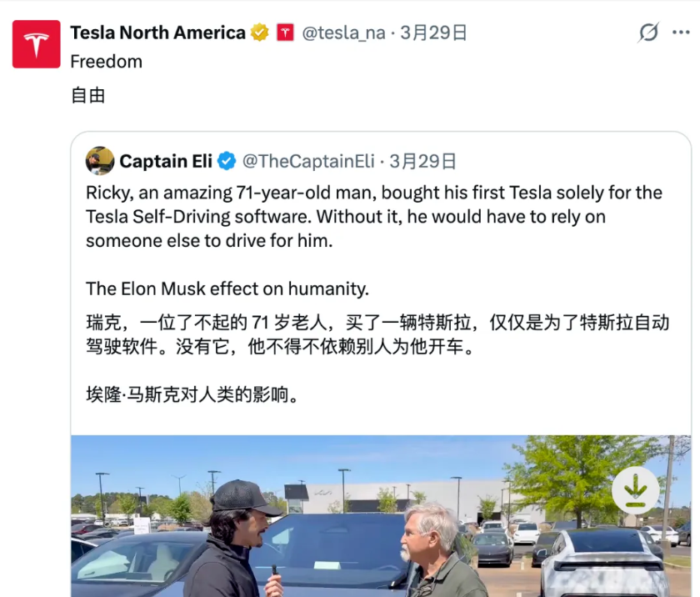Click the "Freedom" tweet text
The height and width of the screenshot is (597, 700).
(106, 62)
